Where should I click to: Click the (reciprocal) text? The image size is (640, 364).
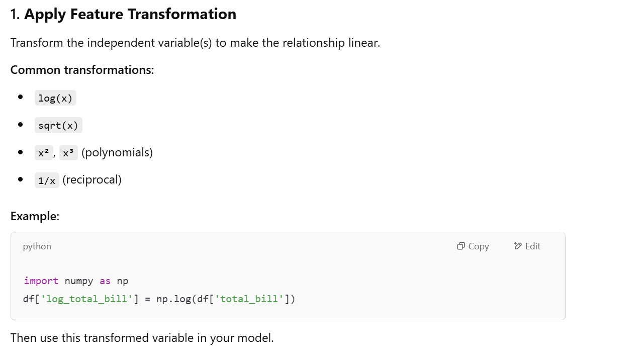tap(92, 179)
